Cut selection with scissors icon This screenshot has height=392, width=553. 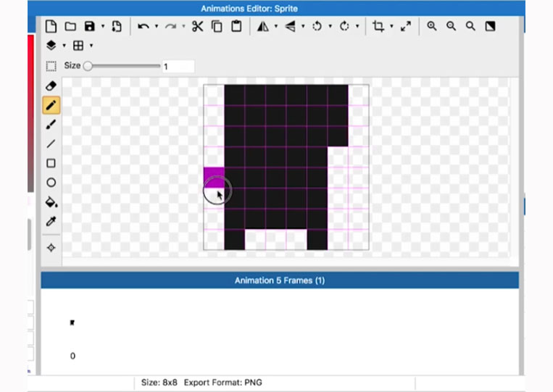[197, 26]
